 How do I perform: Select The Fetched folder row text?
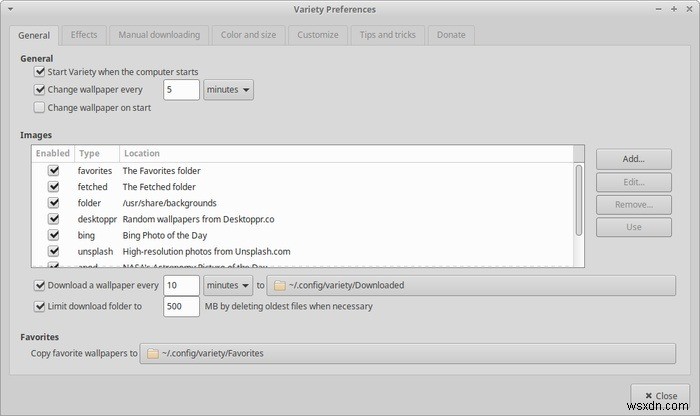[159, 187]
